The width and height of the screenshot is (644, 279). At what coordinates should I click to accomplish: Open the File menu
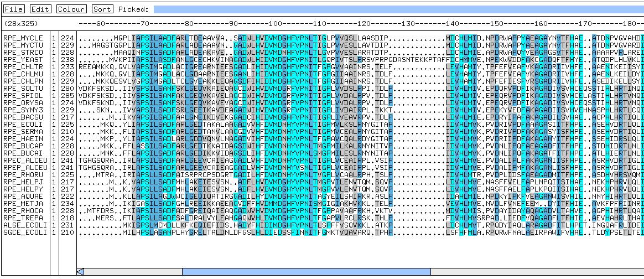click(14, 9)
